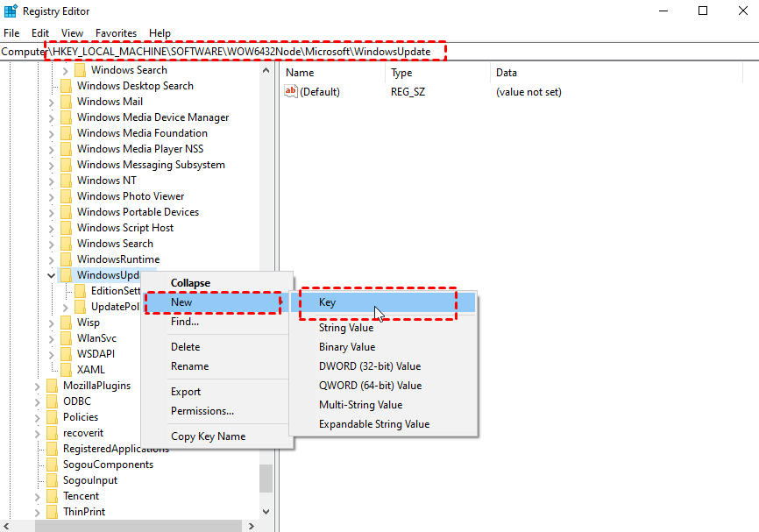The width and height of the screenshot is (759, 532).
Task: Click the ThinPrint folder icon
Action: click(52, 512)
